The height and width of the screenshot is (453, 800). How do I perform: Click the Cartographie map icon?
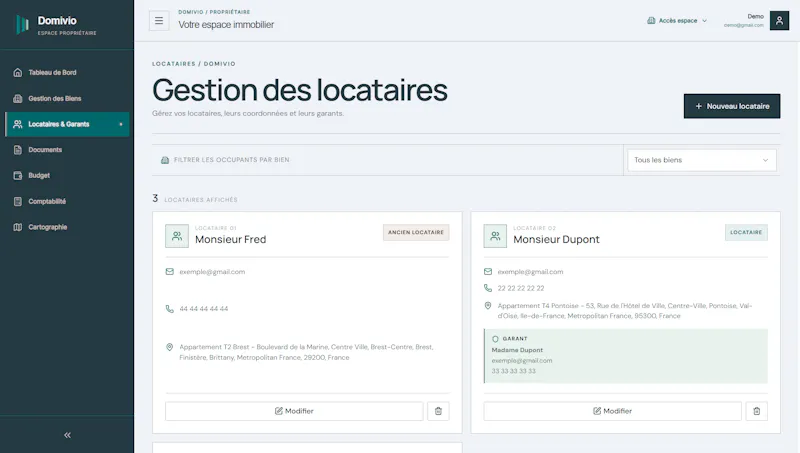(18, 227)
